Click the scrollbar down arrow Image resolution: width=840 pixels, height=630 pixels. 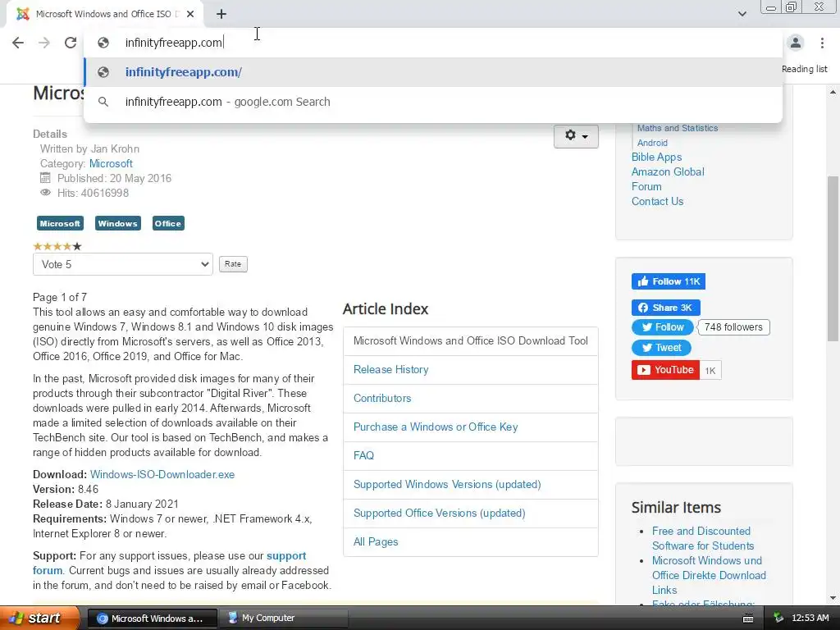(x=833, y=598)
